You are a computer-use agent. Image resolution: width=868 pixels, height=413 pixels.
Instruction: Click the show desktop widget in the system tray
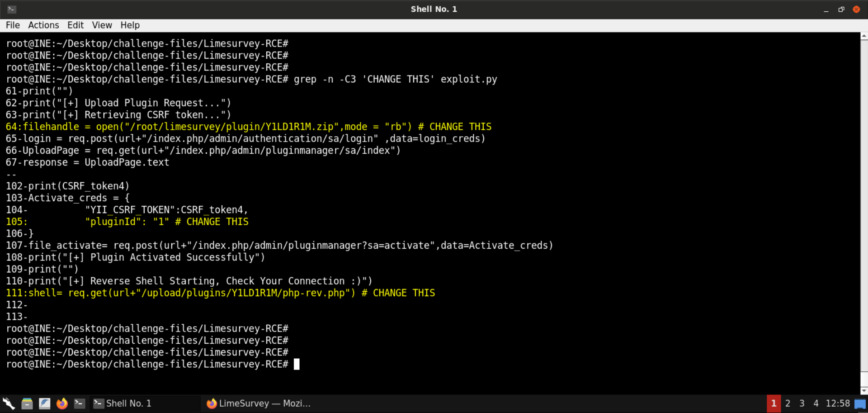click(x=860, y=403)
